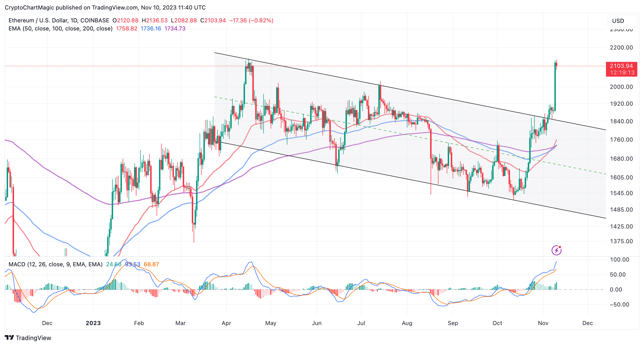The image size is (644, 346).
Task: Click the purple lightning flash icon
Action: 556,250
